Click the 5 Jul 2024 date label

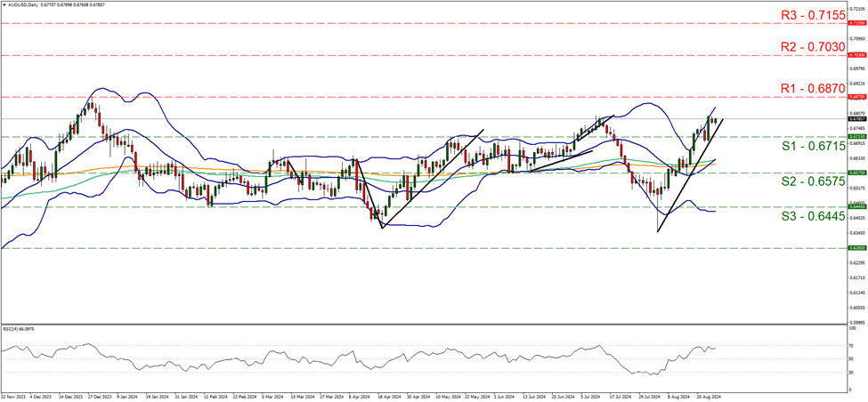click(589, 397)
